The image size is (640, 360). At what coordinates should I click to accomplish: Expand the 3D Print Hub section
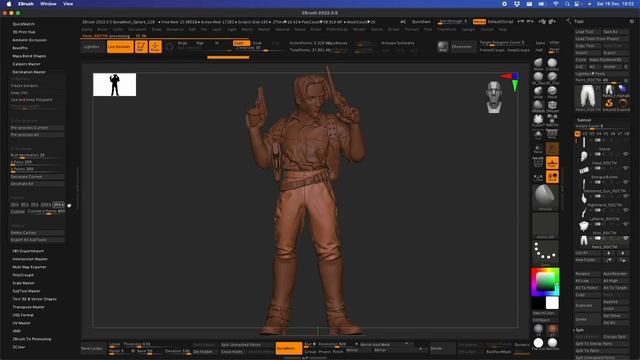pos(24,32)
